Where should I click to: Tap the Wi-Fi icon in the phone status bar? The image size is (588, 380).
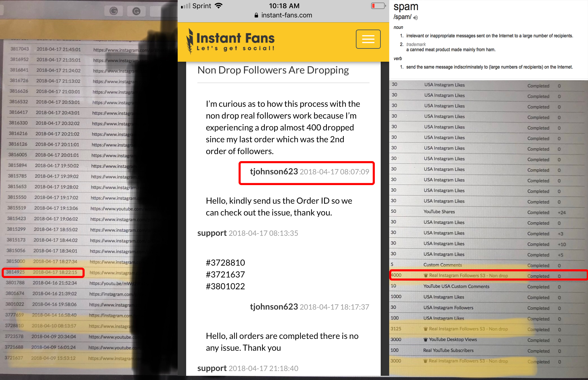pos(219,6)
